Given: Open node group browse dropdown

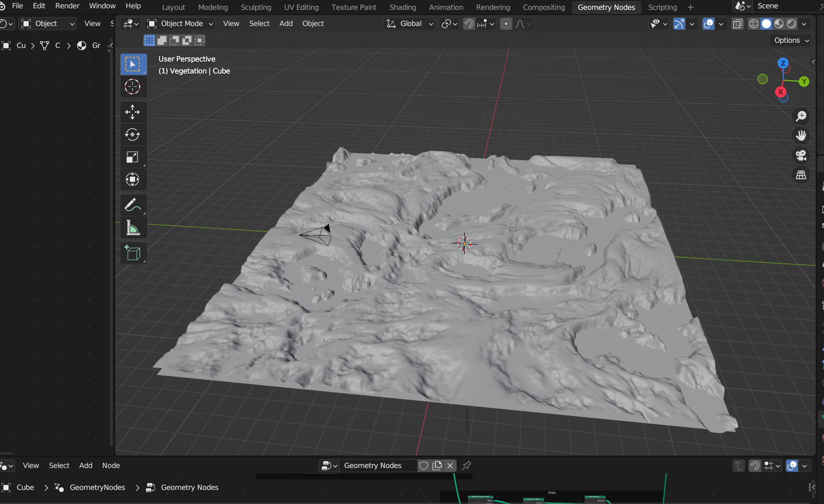Looking at the screenshot, I should 330,465.
